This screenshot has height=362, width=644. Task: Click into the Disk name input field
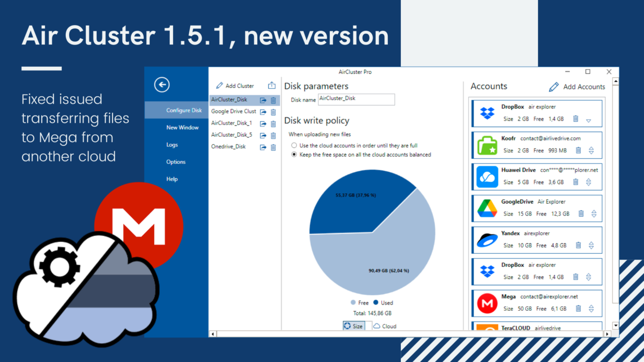(356, 99)
